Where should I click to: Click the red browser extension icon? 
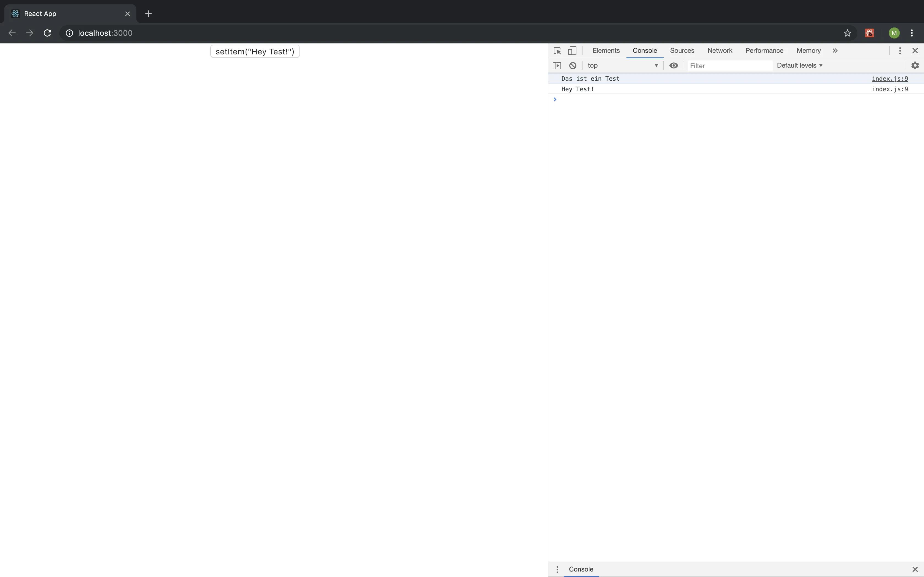point(869,33)
